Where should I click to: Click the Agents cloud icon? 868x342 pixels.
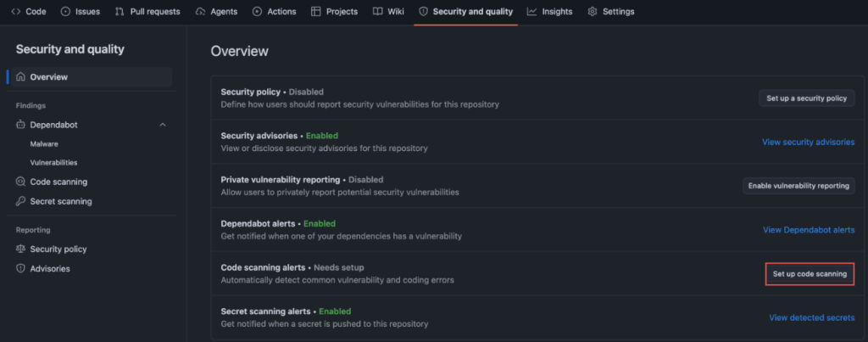(200, 11)
